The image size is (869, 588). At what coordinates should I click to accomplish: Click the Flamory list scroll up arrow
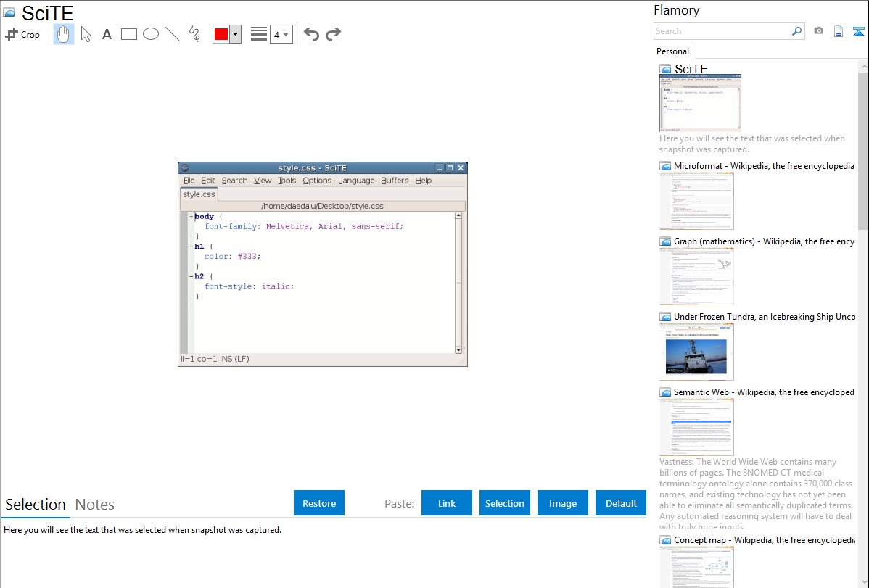point(864,67)
